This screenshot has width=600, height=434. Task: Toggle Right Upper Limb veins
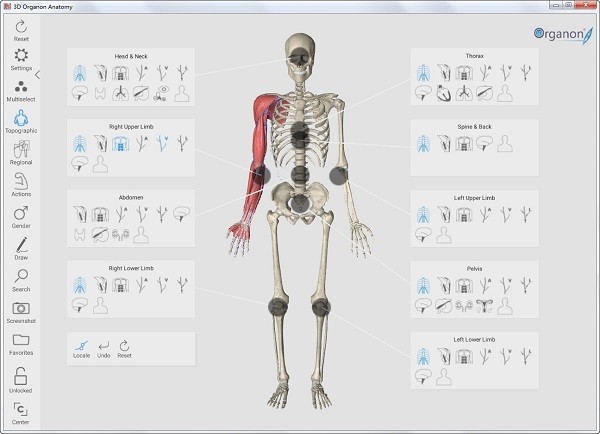click(162, 144)
